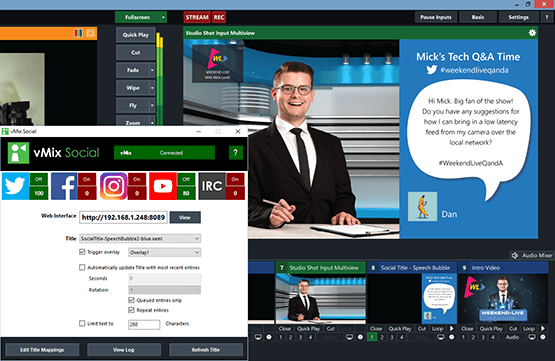555x361 pixels.
Task: Open the main Settings button
Action: pyautogui.click(x=519, y=17)
